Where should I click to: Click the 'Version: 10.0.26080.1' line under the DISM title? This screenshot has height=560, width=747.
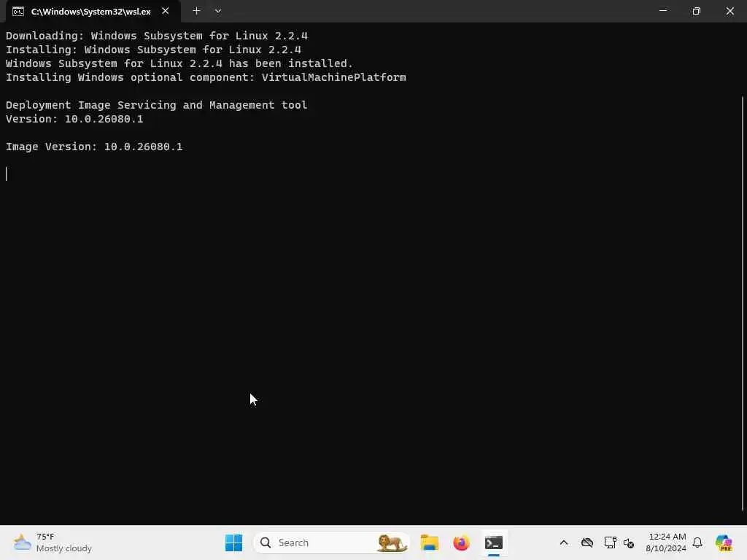[x=74, y=119]
